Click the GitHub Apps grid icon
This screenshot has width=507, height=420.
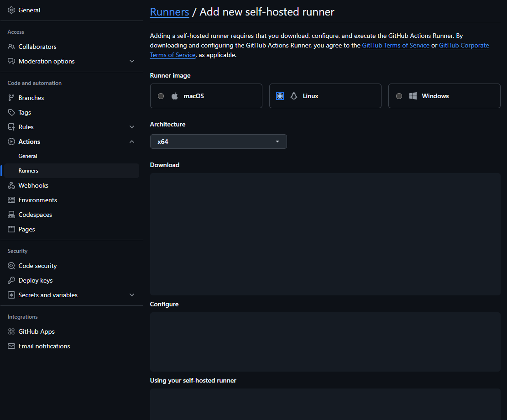(x=11, y=331)
